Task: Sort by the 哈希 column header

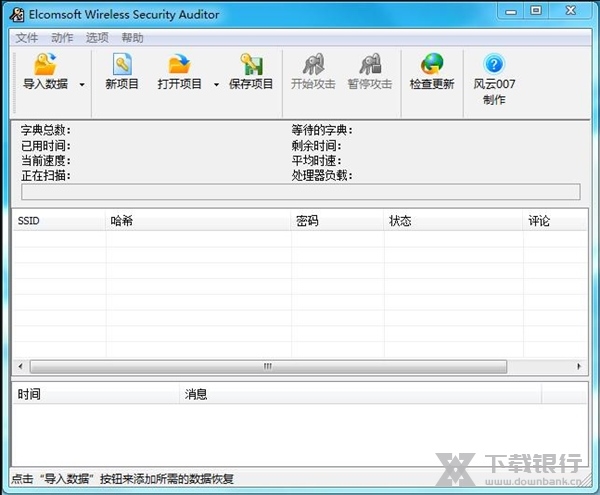Action: click(198, 221)
